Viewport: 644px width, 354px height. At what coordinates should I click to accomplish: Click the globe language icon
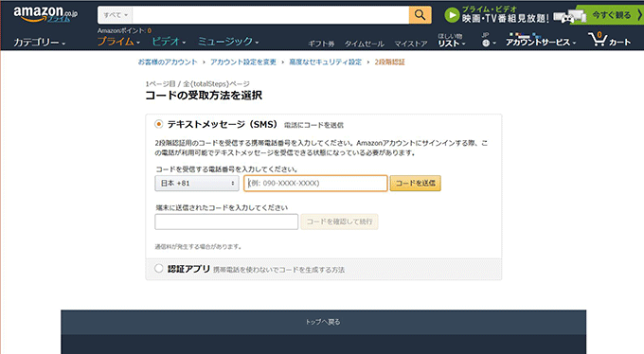point(486,43)
